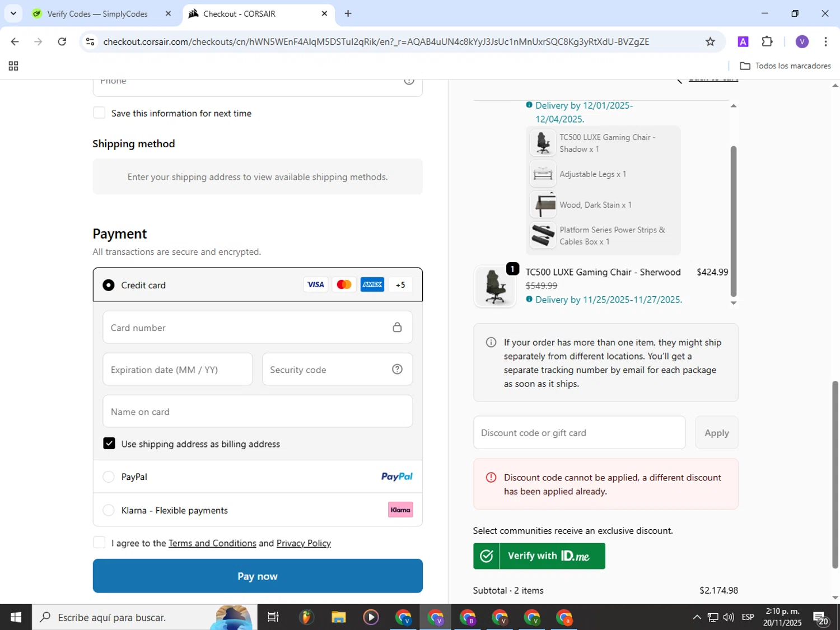Select the Credit card payment option
The height and width of the screenshot is (630, 840).
point(108,285)
